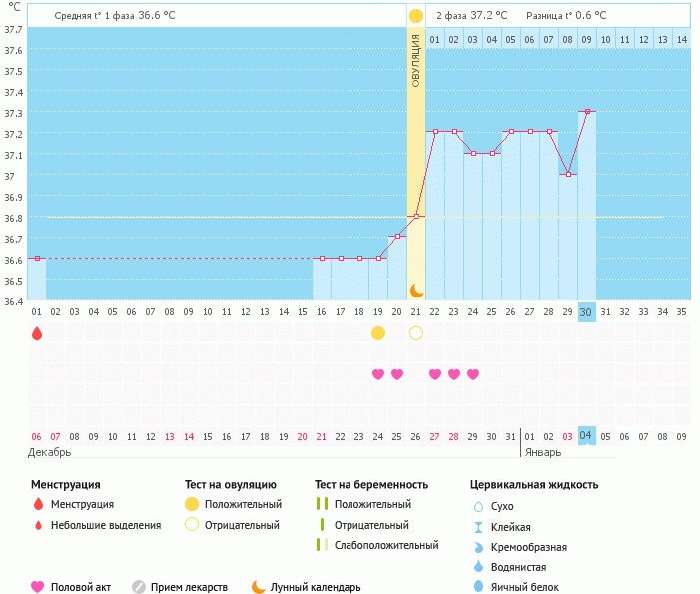Viewport: 700px width, 594px height.
Task: Click the 37.0 temperature point on day 29
Action: tap(568, 174)
